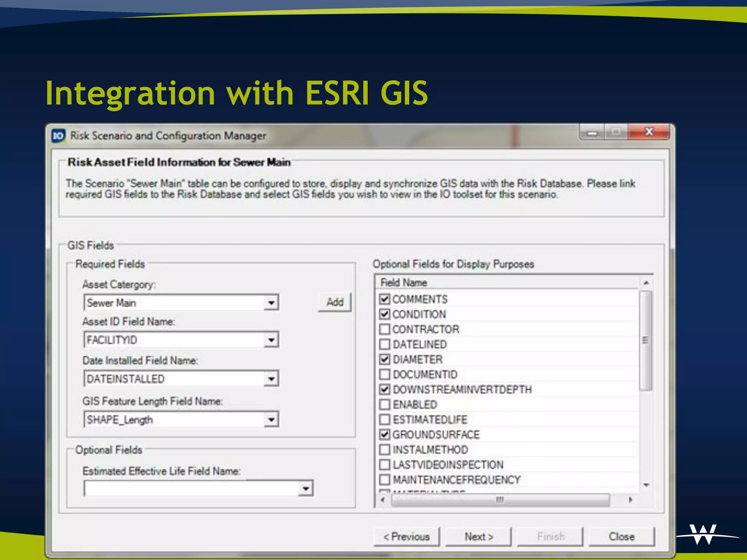Enable the LASTVIDEOINSPECTION checkbox
The height and width of the screenshot is (560, 747).
click(x=384, y=464)
